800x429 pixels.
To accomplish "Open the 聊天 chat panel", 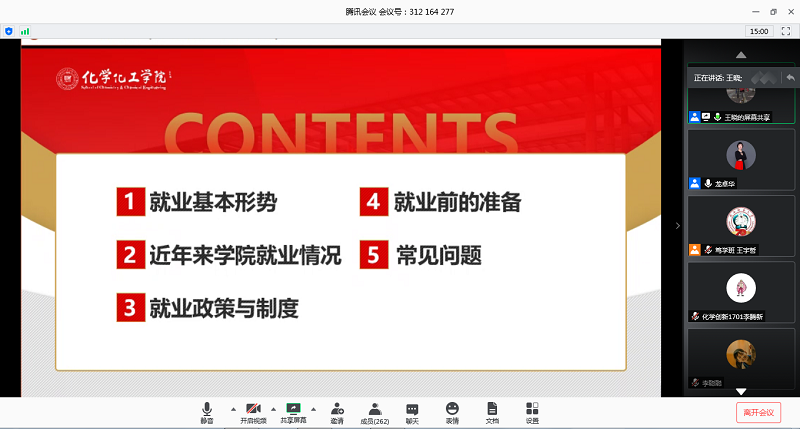I will (x=412, y=412).
